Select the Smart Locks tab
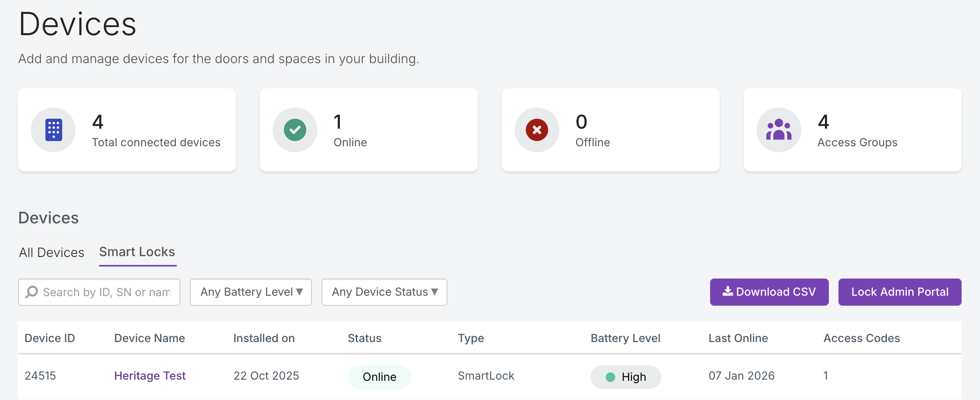 (x=137, y=252)
